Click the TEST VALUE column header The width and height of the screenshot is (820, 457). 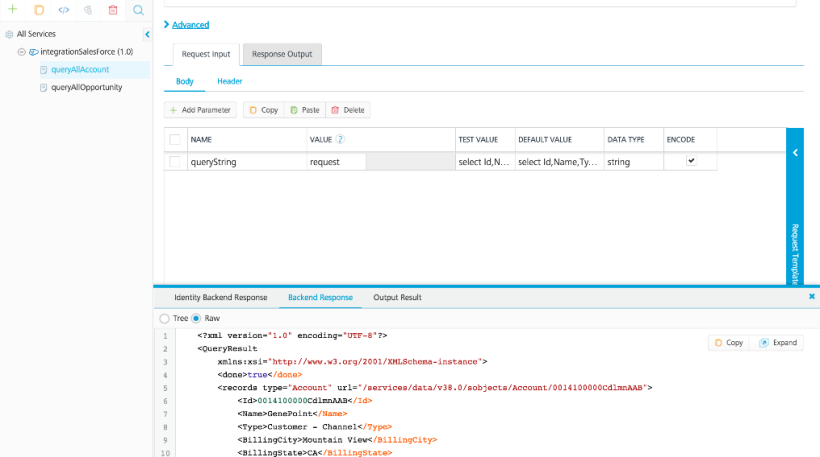pos(478,140)
